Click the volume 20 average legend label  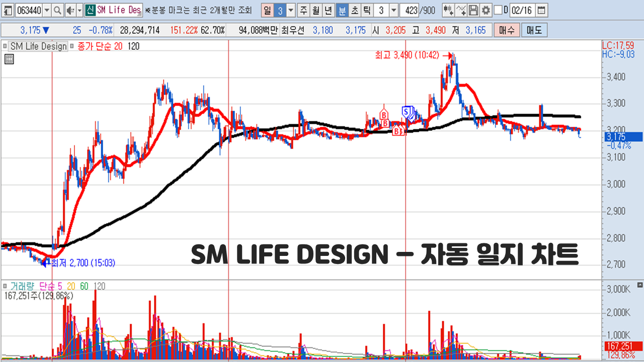70,286
